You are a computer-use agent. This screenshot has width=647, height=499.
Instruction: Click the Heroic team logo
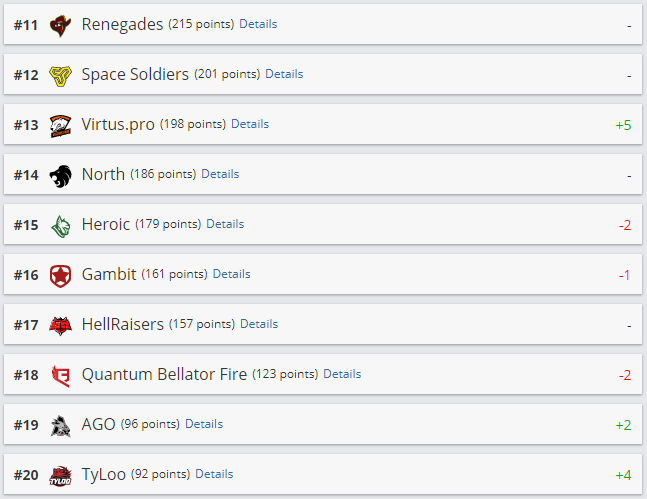click(x=61, y=224)
